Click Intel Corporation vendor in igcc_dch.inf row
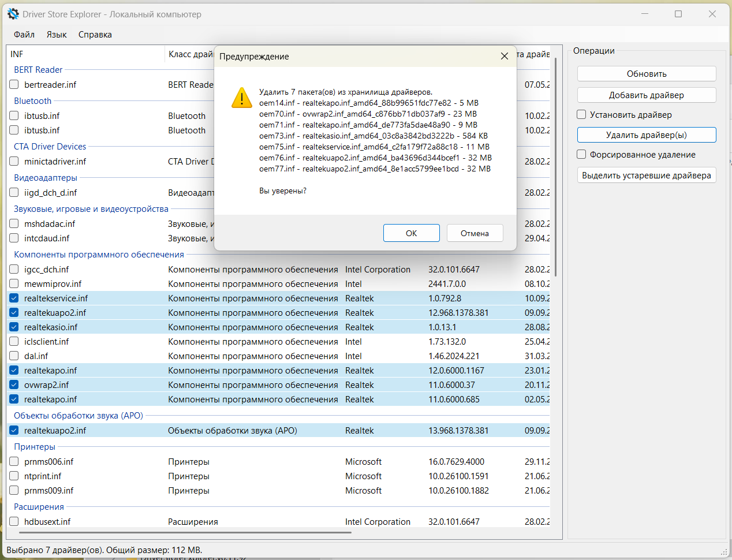This screenshot has height=560, width=732. pos(378,270)
